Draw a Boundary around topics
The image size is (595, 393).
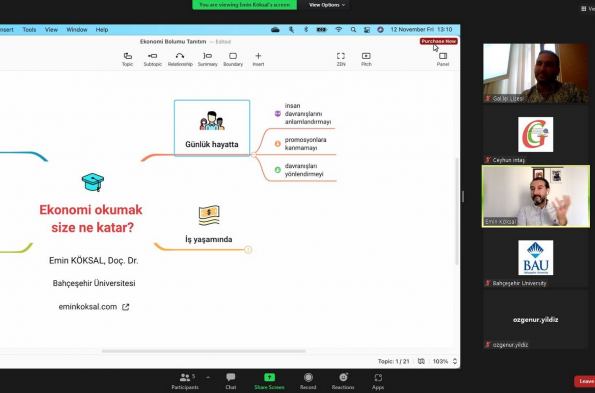[x=233, y=59]
